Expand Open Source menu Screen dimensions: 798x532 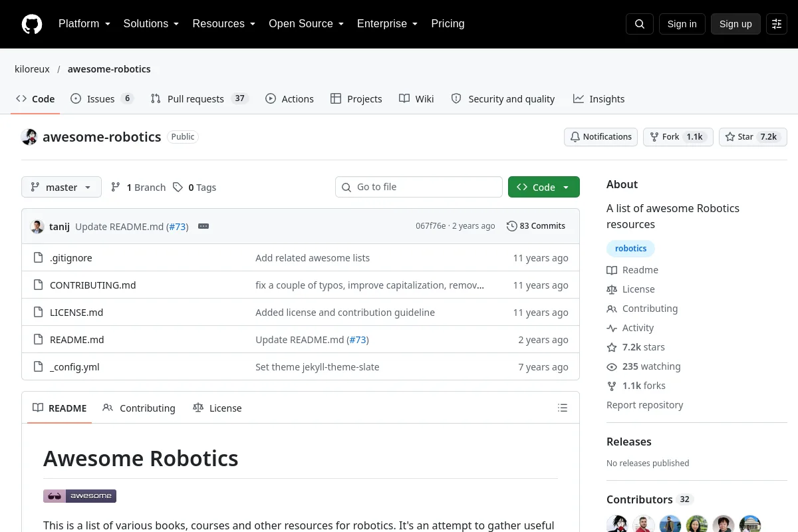coord(306,24)
